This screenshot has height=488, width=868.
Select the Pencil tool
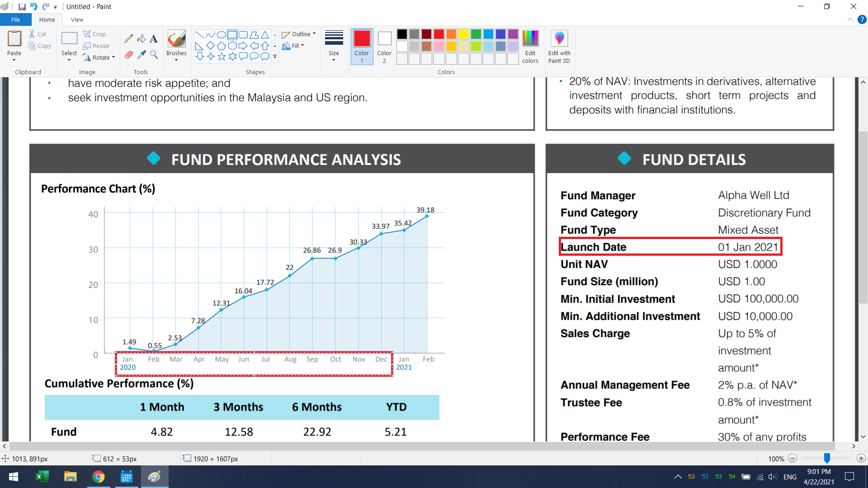(129, 39)
